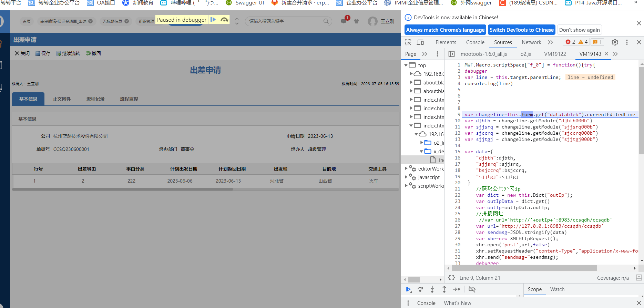Screen dimensions: 644x308
Task: Toggle the device toolbar emulation icon
Action: click(x=420, y=42)
